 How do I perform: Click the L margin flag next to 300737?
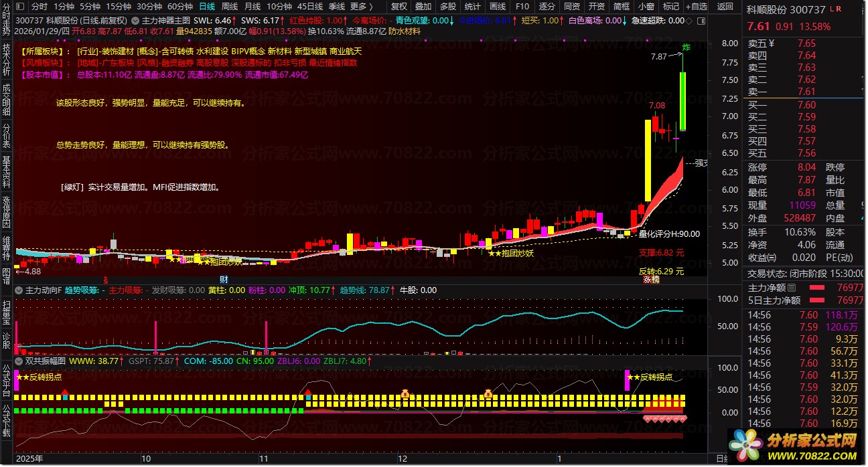pos(831,9)
